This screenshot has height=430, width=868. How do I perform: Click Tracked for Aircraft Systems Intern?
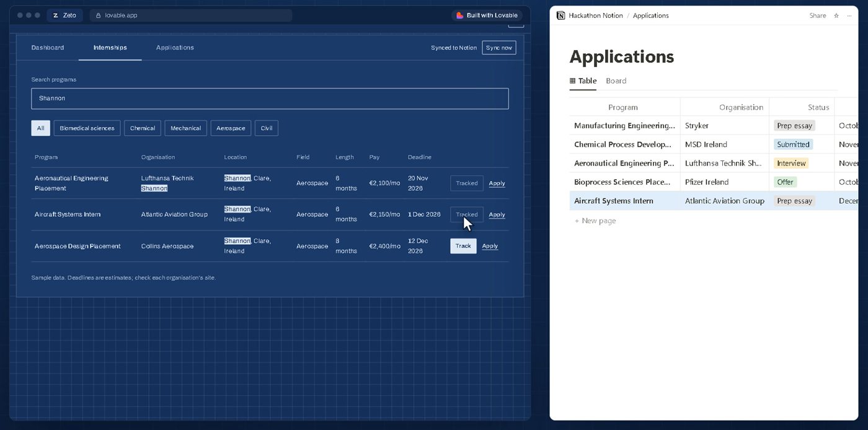coord(467,214)
